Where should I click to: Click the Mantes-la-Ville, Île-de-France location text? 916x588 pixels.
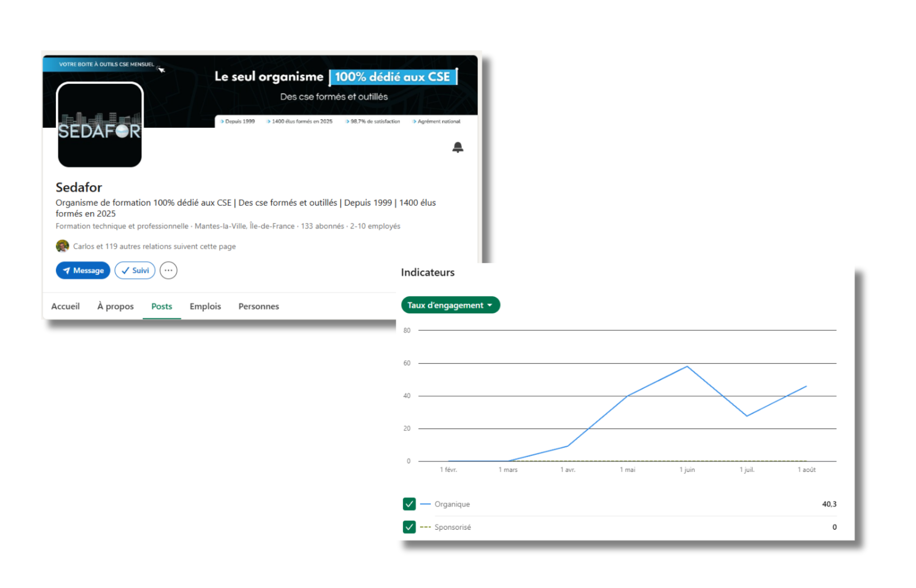coord(244,226)
